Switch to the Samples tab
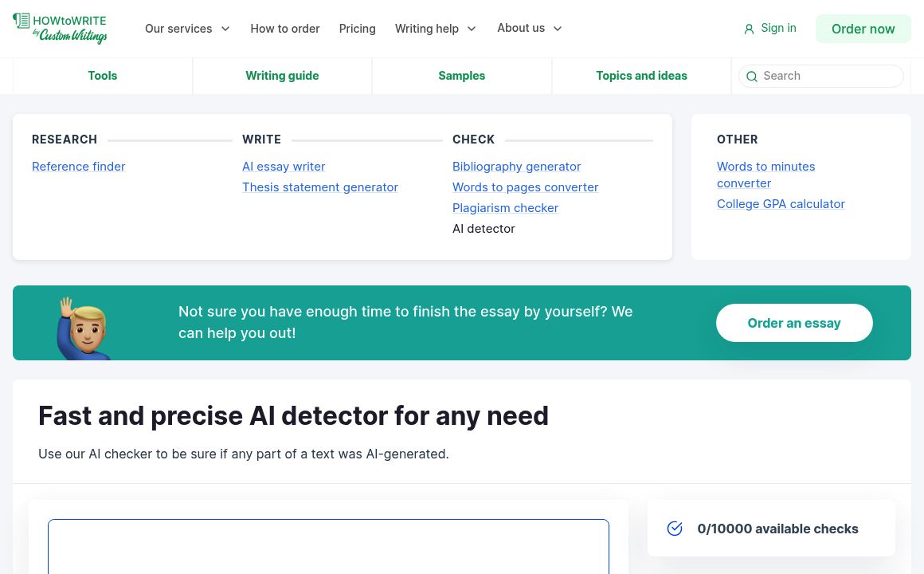Screen dimensions: 924x574 (461, 76)
